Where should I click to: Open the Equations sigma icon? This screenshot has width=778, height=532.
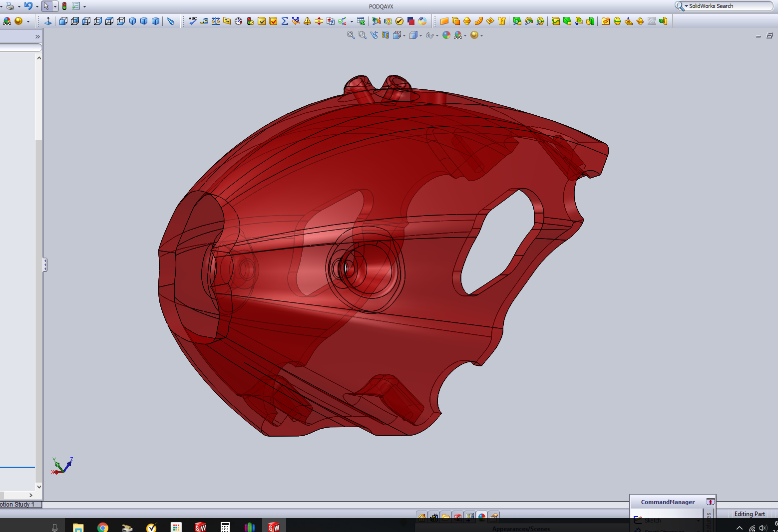coord(285,21)
